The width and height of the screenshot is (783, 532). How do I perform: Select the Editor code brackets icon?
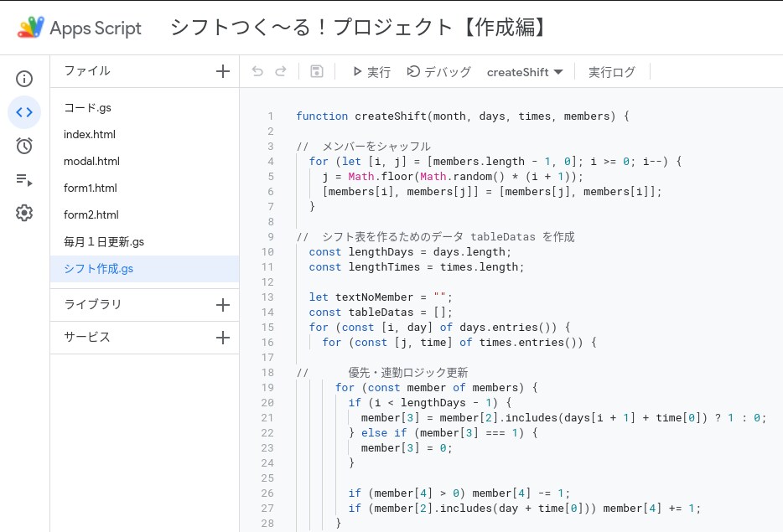24,112
